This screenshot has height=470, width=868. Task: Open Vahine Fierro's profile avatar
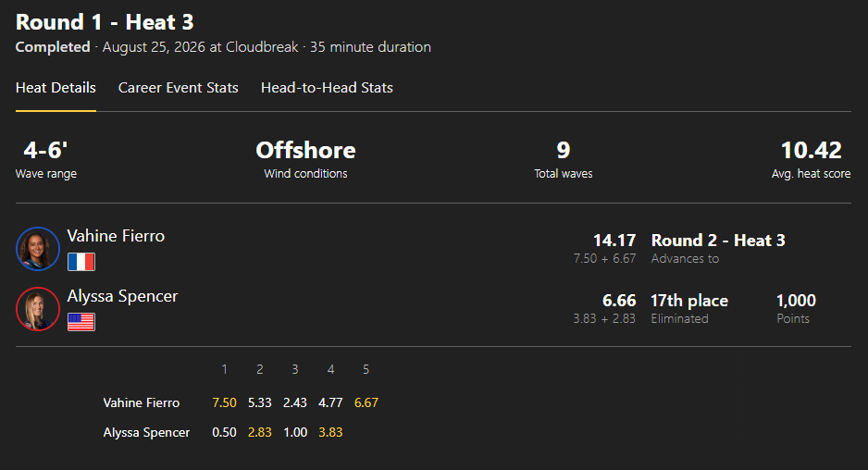38,249
